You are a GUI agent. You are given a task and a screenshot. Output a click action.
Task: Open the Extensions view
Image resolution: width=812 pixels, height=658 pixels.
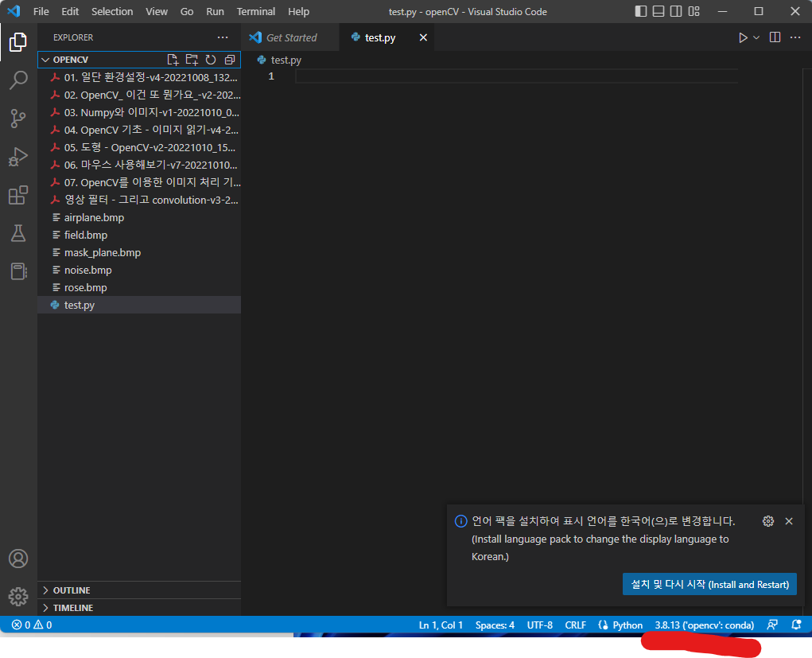pyautogui.click(x=18, y=195)
